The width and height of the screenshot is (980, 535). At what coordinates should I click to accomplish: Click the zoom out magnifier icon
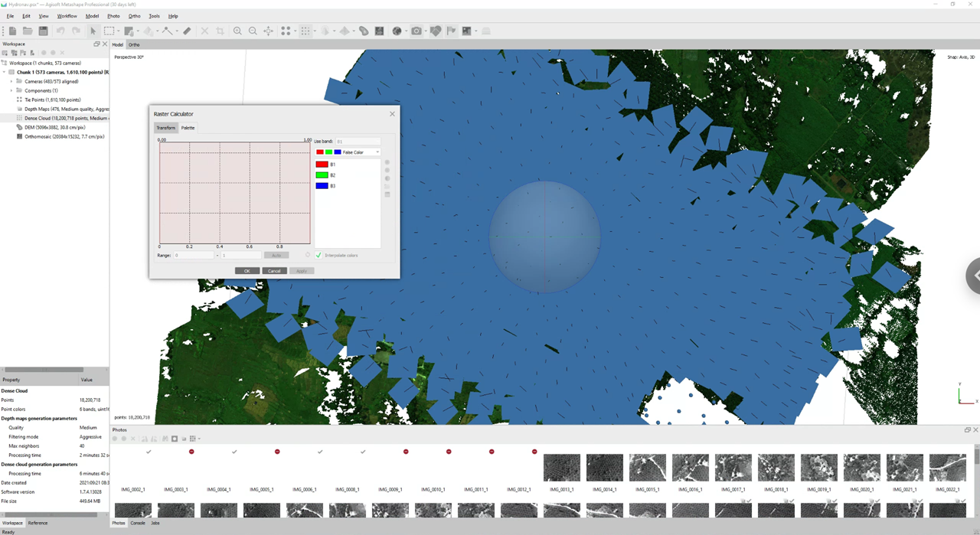pos(253,31)
